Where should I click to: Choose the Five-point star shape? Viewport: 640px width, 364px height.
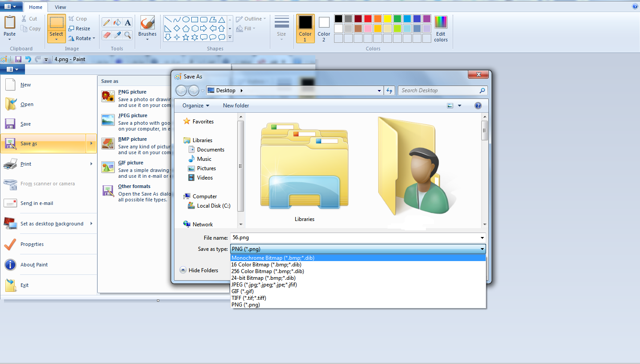point(186,37)
